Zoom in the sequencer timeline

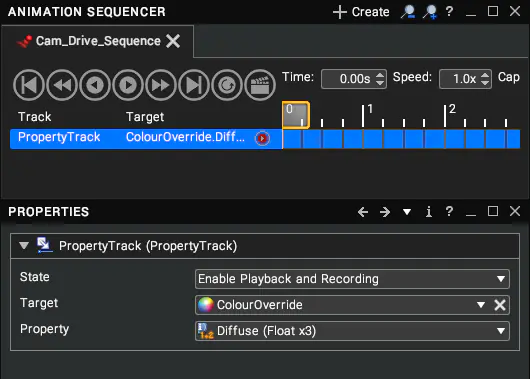coord(430,12)
